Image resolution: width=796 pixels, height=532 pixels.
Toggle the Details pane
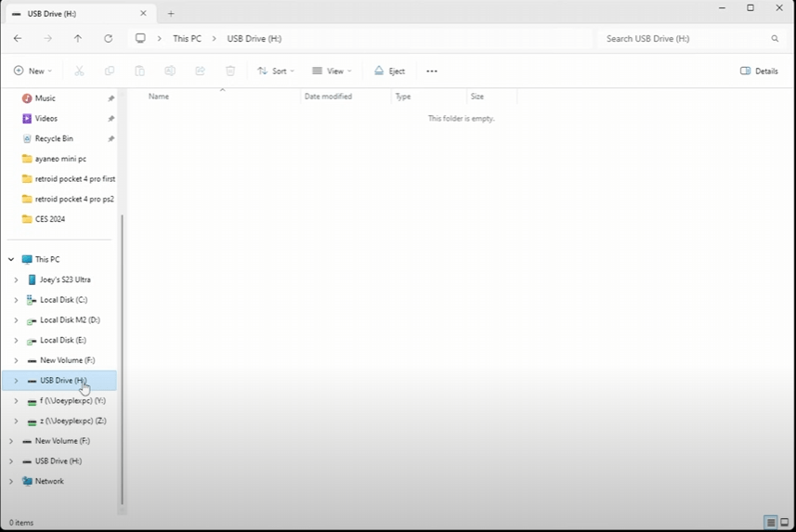tap(759, 71)
